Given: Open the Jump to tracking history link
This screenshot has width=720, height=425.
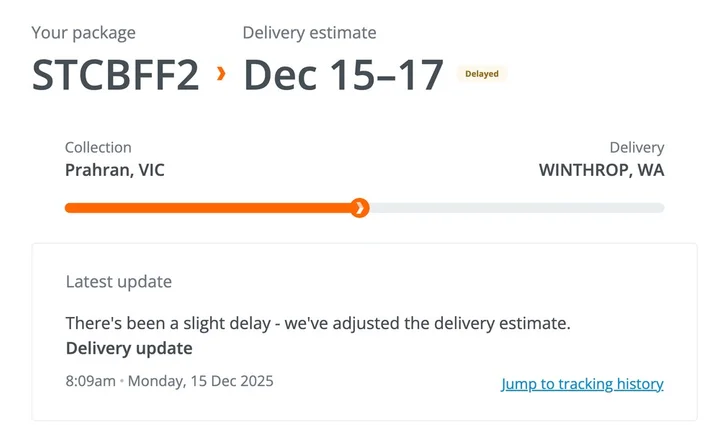Looking at the screenshot, I should (582, 384).
